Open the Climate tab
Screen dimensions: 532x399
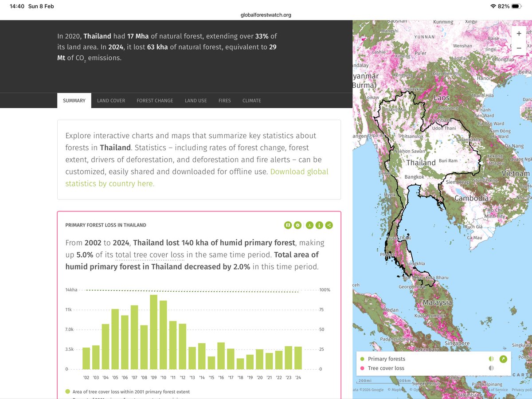click(x=252, y=101)
